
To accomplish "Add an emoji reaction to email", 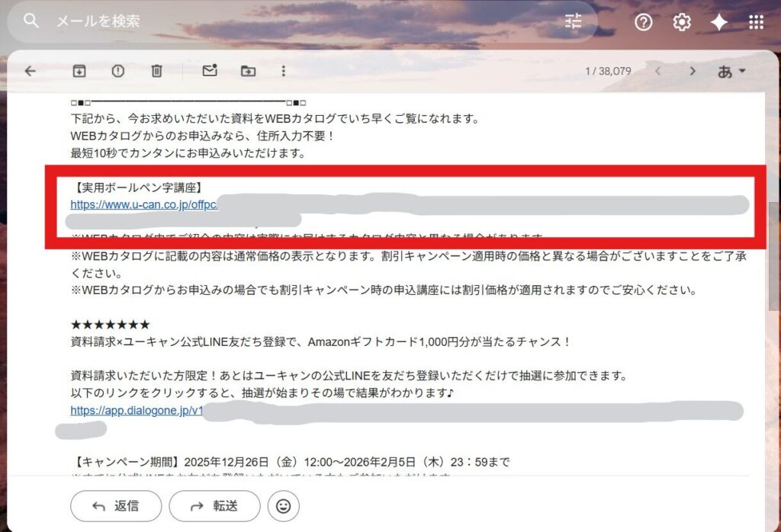I will click(x=283, y=506).
